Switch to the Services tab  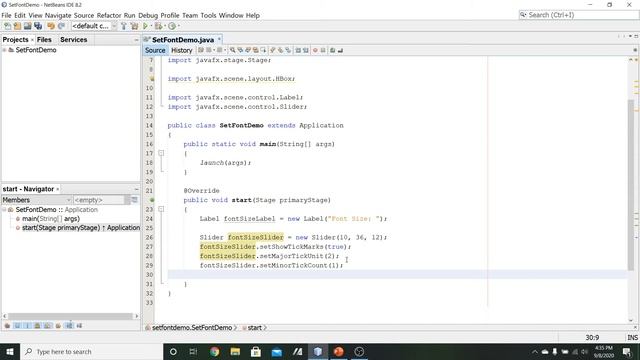[73, 40]
